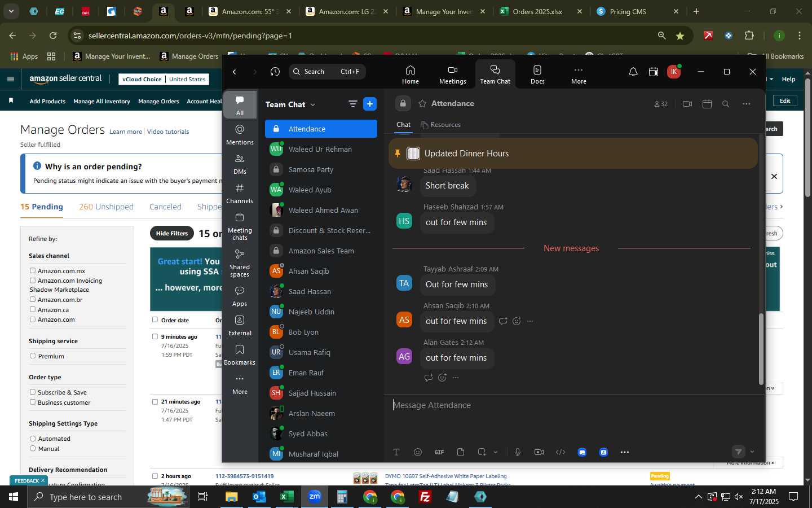Show hidden system tray icons

click(x=698, y=497)
